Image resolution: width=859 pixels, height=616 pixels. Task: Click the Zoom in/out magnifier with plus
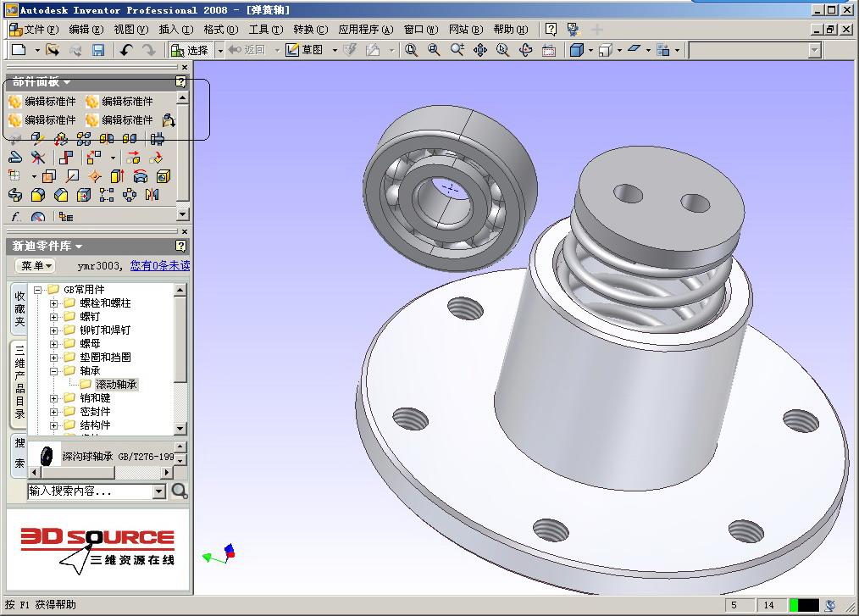(x=457, y=51)
